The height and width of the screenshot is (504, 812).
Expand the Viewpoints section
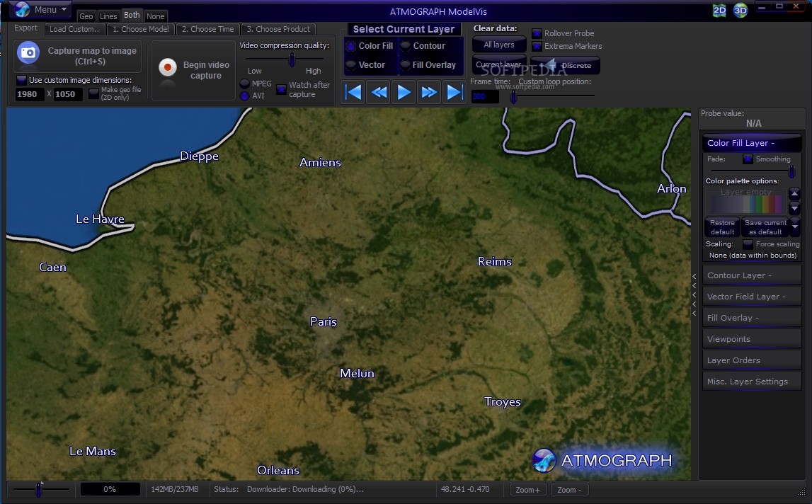tap(751, 339)
